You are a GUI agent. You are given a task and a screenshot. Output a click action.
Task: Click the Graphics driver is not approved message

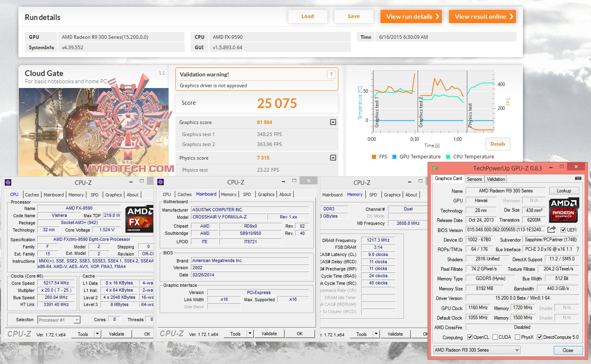[213, 86]
